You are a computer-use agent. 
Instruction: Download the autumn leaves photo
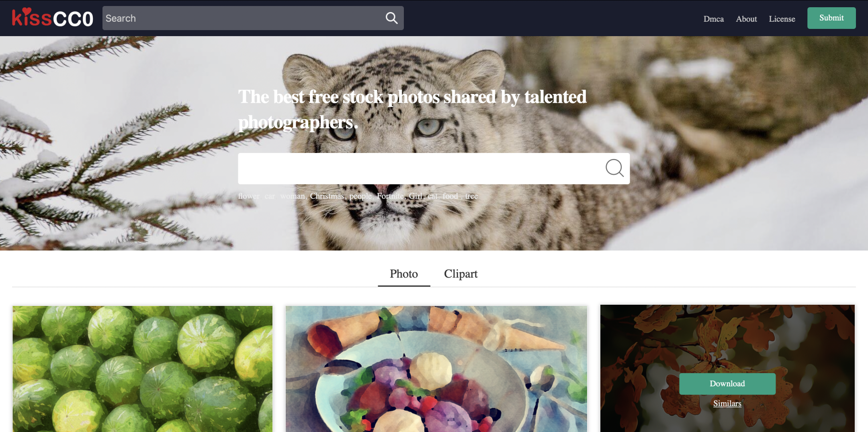[727, 384]
